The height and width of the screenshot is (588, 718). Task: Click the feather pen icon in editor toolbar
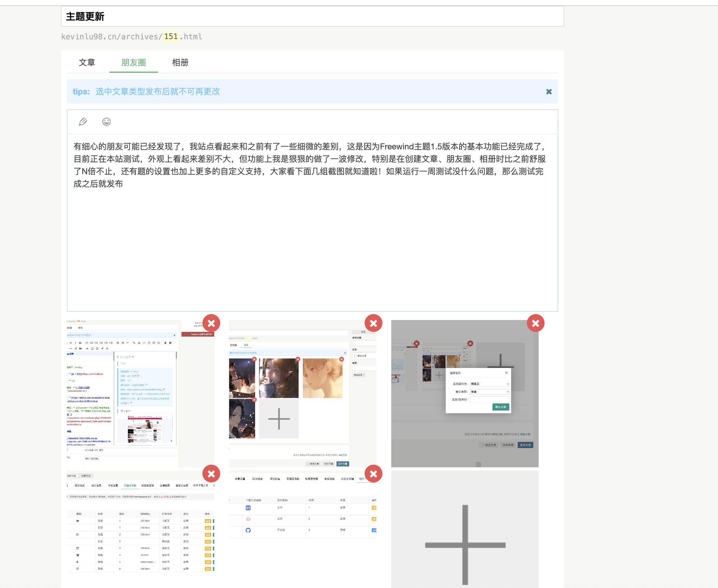pyautogui.click(x=83, y=122)
